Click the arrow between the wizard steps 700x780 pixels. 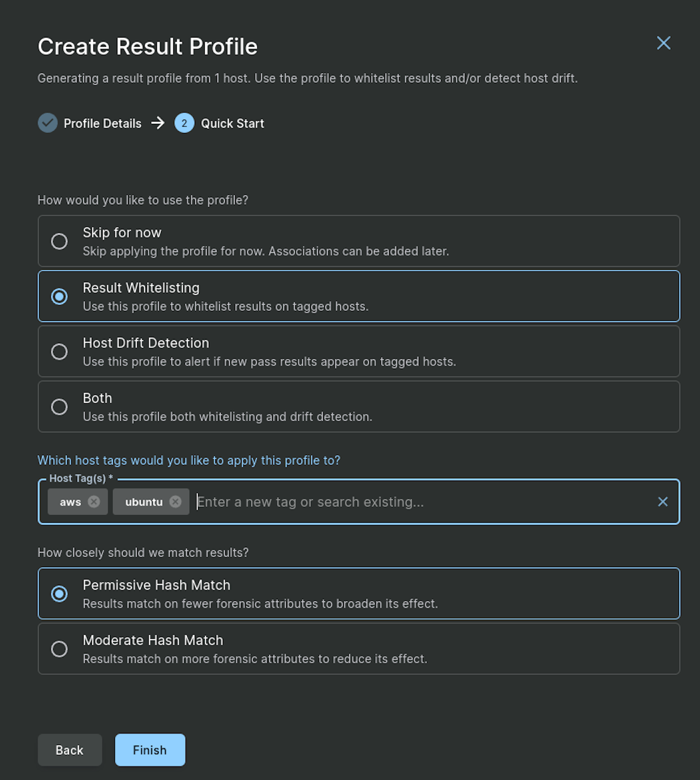[156, 123]
